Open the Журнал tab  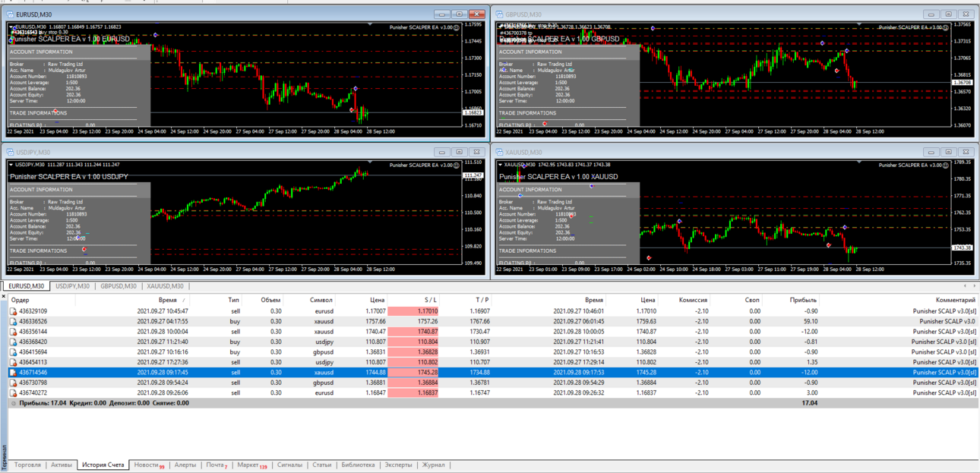point(433,465)
